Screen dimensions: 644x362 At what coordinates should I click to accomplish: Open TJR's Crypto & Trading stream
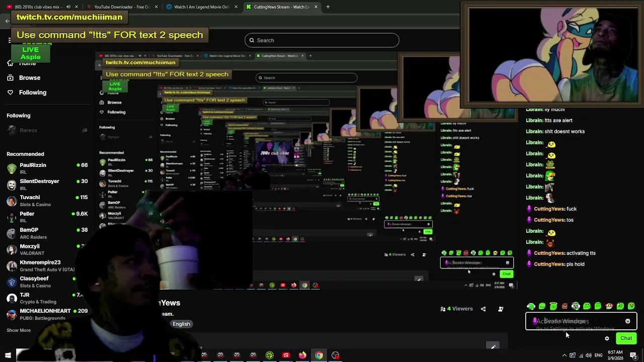[47, 298]
